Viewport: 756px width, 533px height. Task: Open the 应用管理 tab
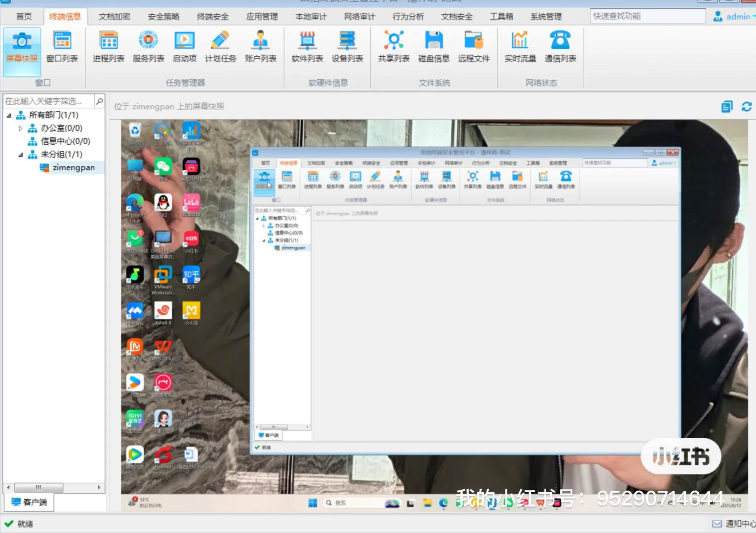pyautogui.click(x=262, y=16)
